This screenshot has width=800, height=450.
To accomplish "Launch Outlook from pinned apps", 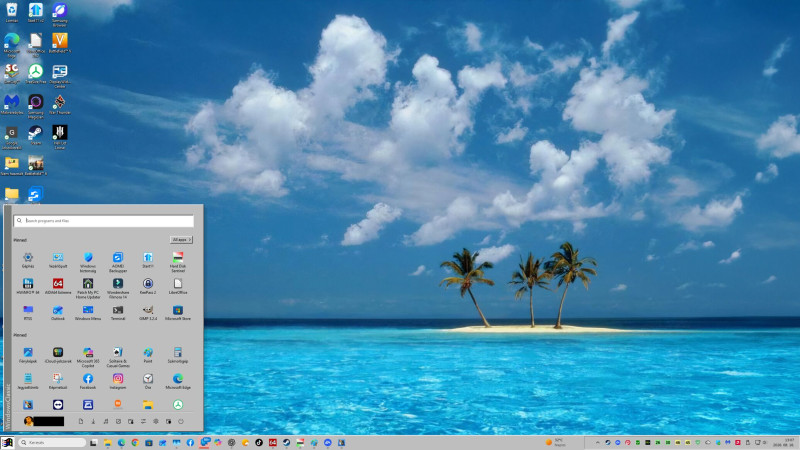I will coord(58,313).
